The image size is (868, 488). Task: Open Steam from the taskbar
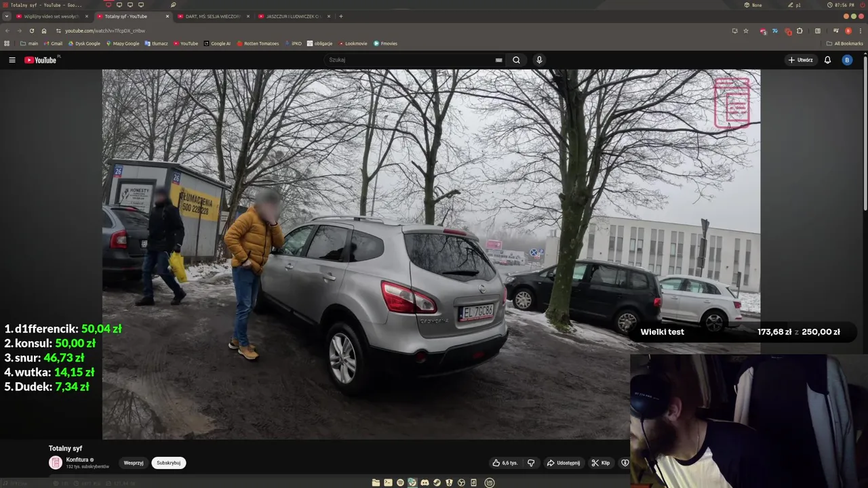437,483
